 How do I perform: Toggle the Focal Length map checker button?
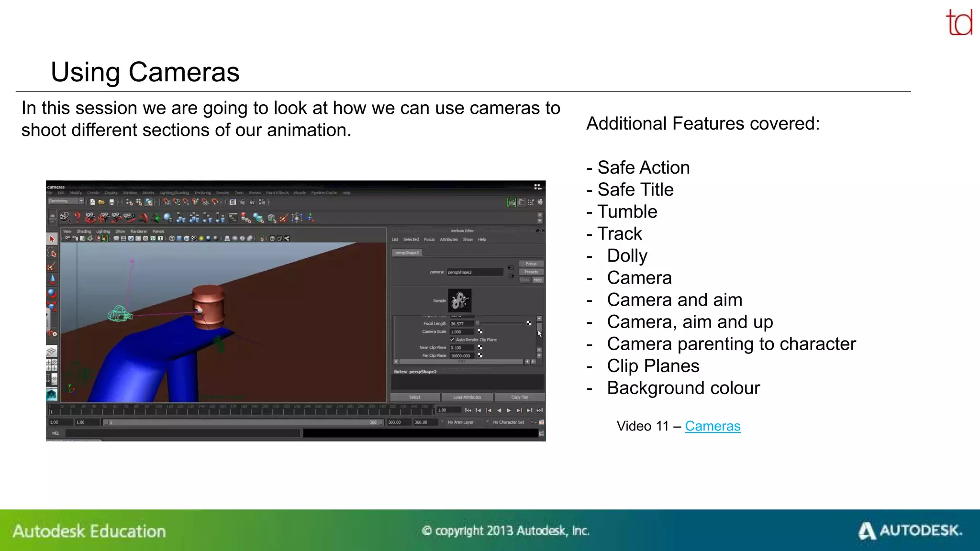tap(529, 323)
